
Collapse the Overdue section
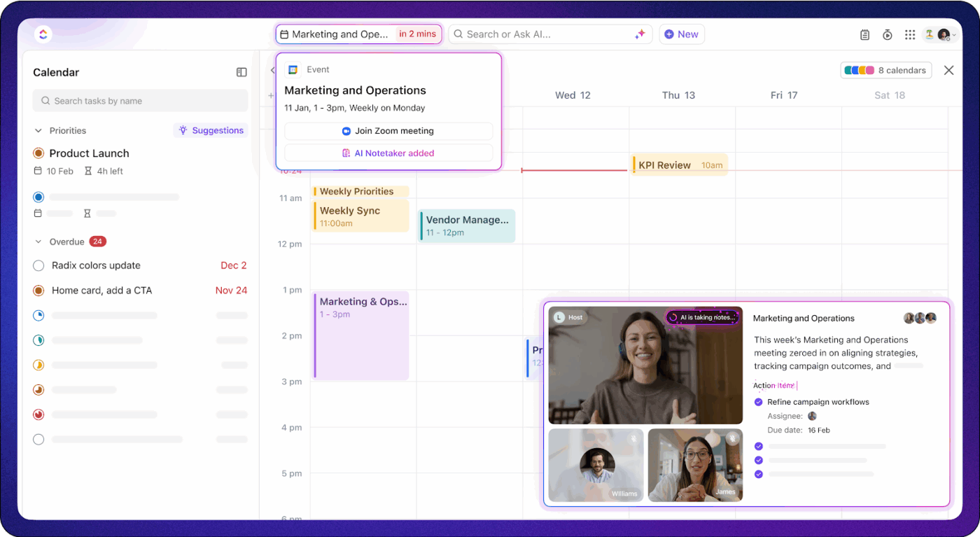pos(38,241)
